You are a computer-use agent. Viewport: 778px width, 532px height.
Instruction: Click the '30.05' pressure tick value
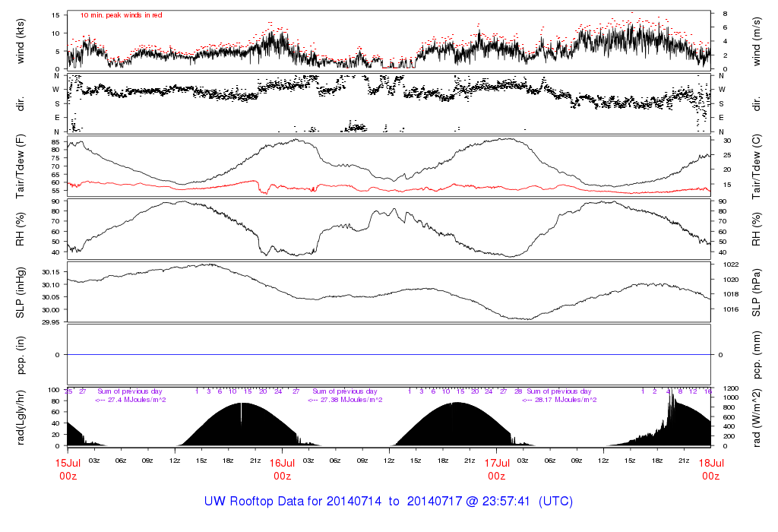click(x=51, y=297)
